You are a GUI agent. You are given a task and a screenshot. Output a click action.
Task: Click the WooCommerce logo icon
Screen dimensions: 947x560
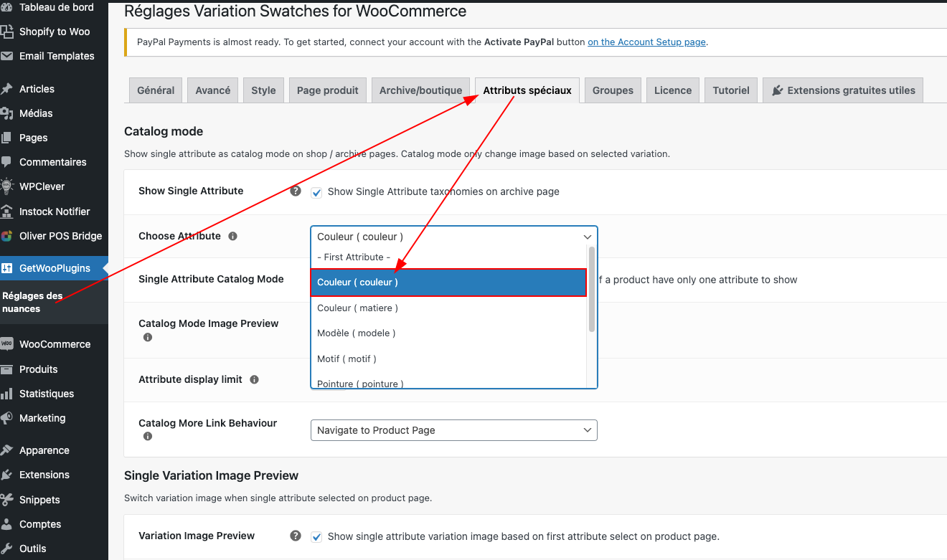[x=6, y=344]
